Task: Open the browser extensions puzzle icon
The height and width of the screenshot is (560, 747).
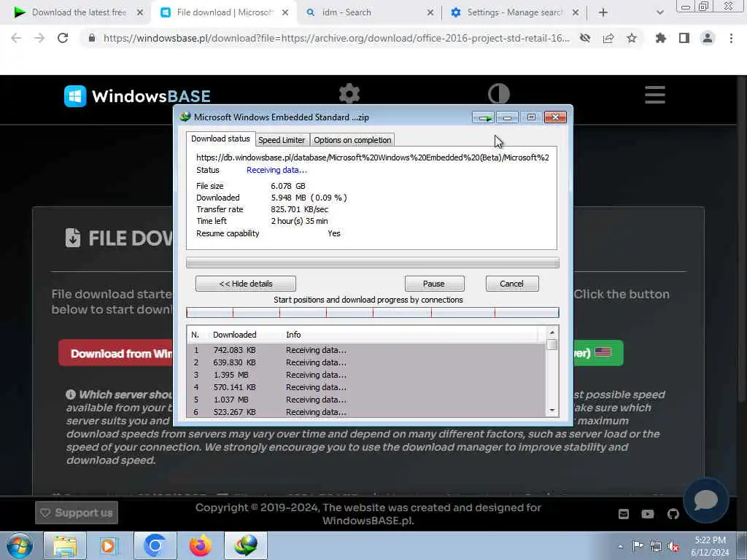Action: (x=661, y=38)
